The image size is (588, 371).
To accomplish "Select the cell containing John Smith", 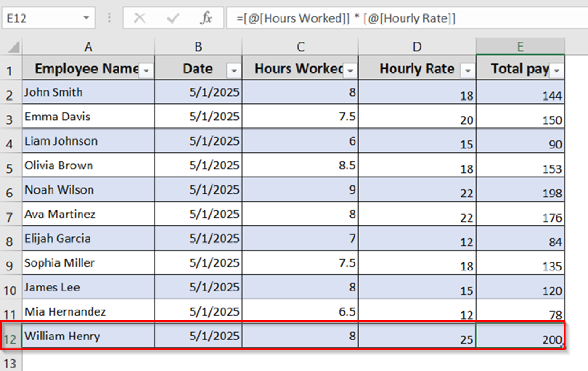I will 88,92.
